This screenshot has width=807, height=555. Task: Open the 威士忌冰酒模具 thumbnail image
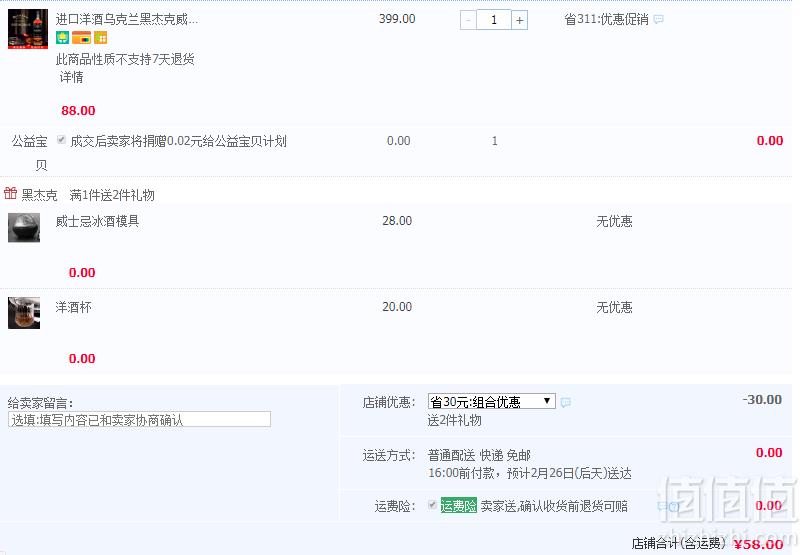click(x=24, y=228)
